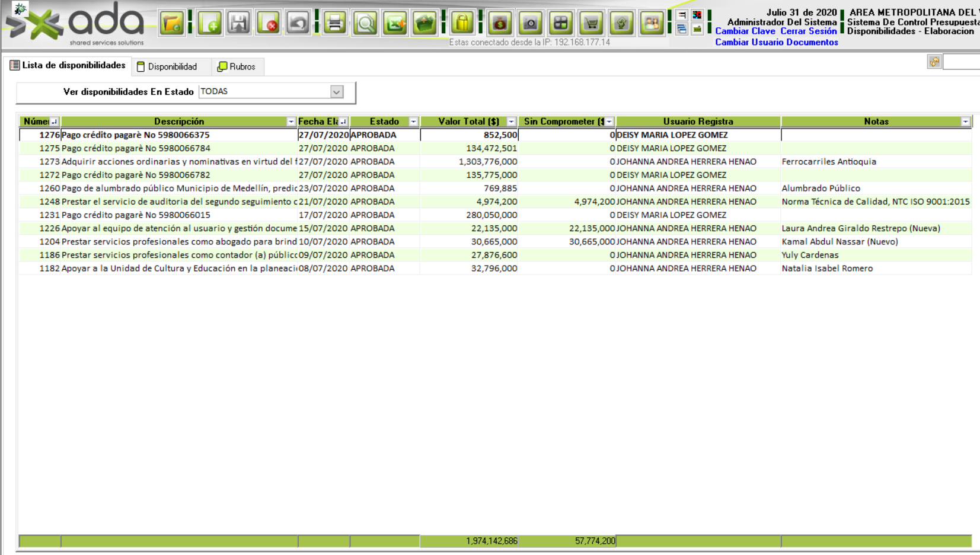This screenshot has width=980, height=555.
Task: Click the undo arrow toolbar icon
Action: click(298, 24)
